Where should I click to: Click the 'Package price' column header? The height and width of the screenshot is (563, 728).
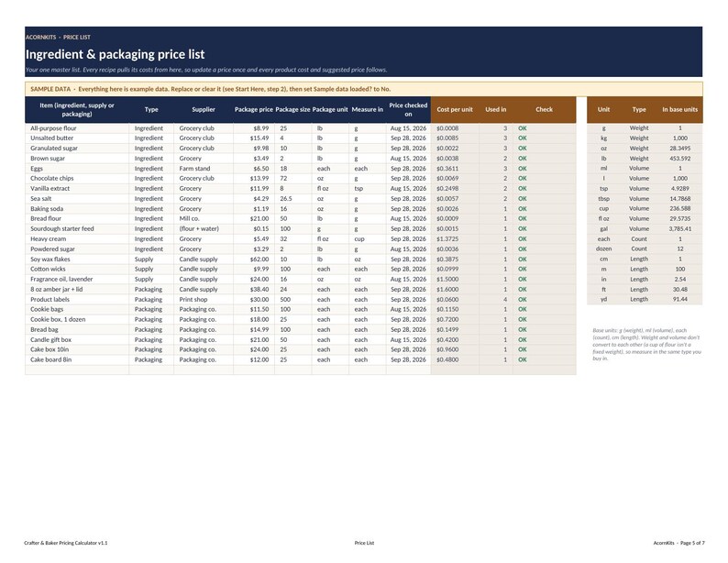(x=253, y=109)
